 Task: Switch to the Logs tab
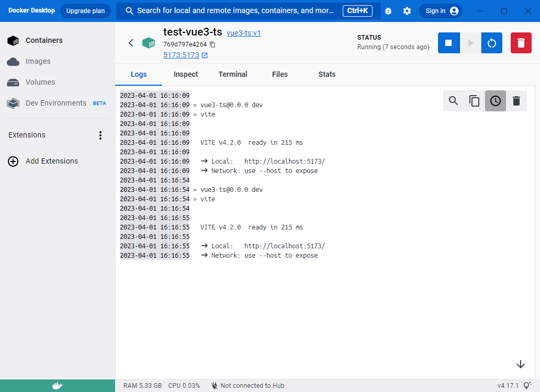click(x=139, y=74)
